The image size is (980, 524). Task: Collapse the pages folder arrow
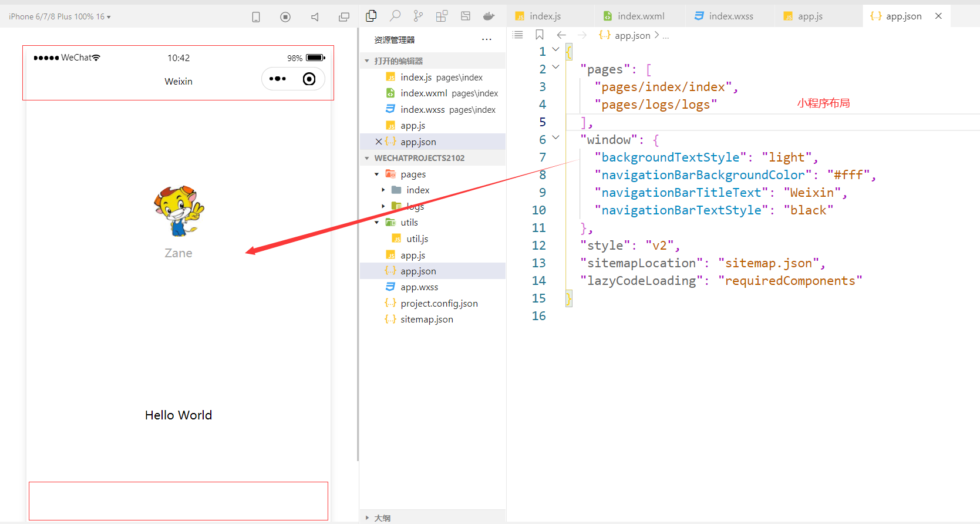click(376, 174)
